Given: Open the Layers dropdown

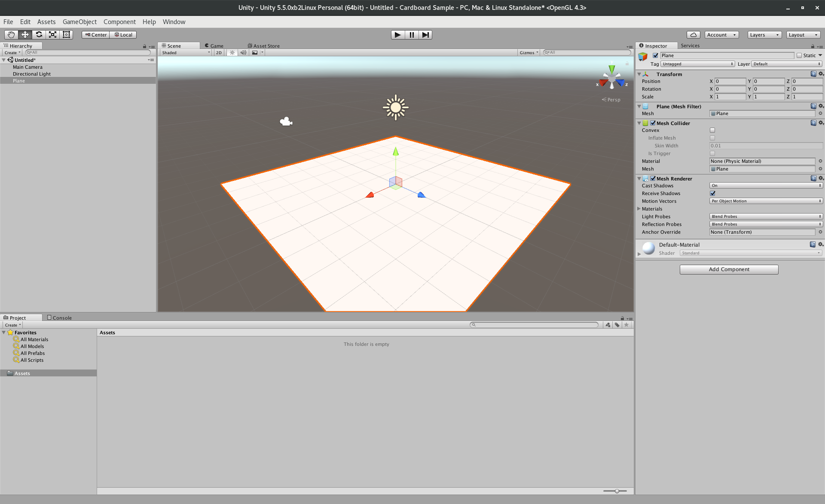Looking at the screenshot, I should [764, 35].
